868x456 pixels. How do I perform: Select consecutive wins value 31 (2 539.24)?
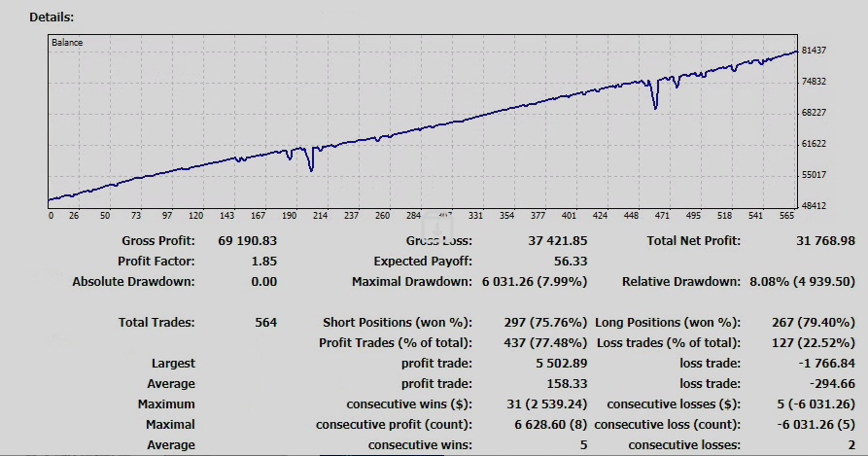click(547, 404)
